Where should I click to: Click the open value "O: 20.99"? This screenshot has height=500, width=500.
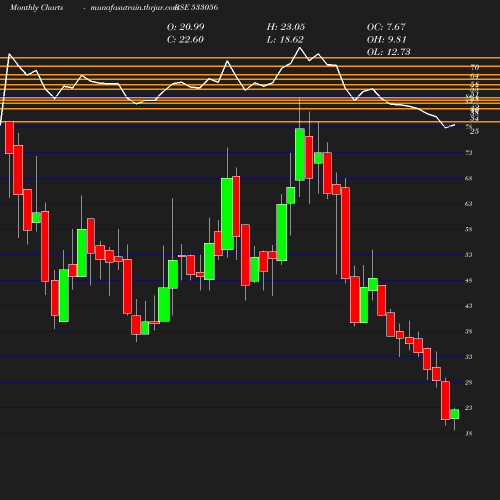pyautogui.click(x=186, y=27)
